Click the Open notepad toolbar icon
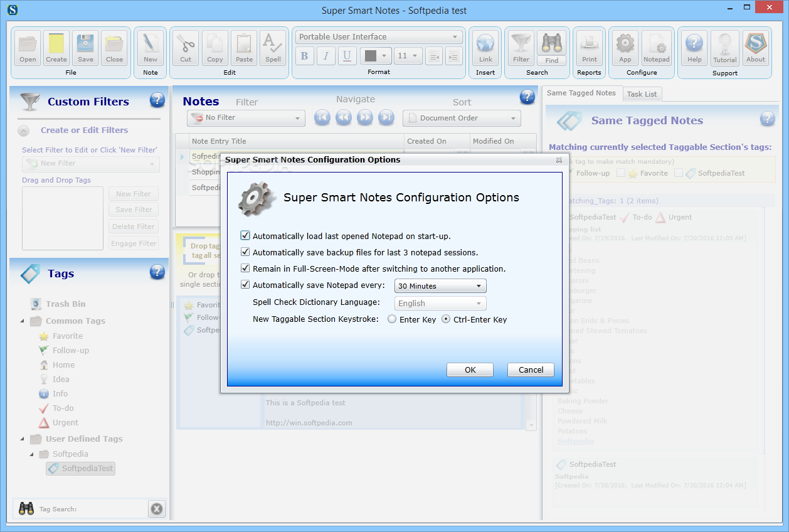789x532 pixels. (x=28, y=48)
